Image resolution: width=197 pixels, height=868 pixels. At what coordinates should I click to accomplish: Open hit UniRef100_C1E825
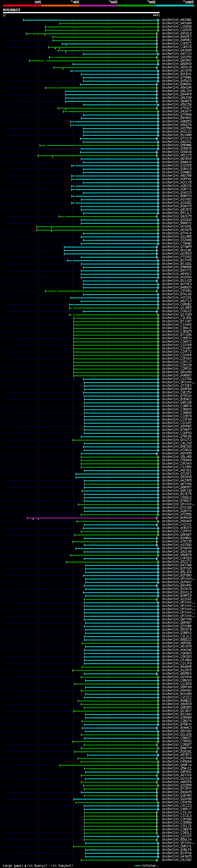(x=176, y=30)
